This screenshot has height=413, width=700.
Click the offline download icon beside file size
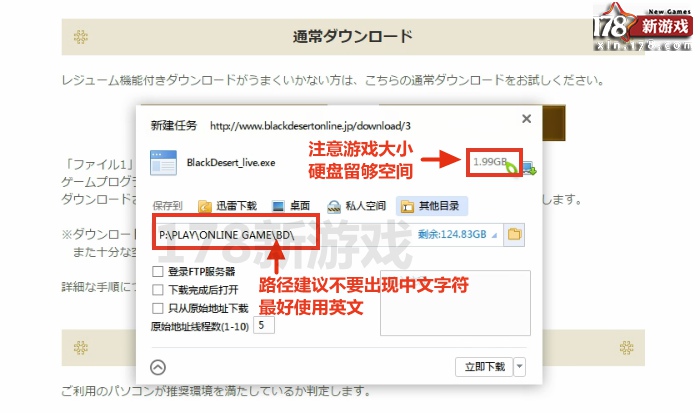click(529, 168)
